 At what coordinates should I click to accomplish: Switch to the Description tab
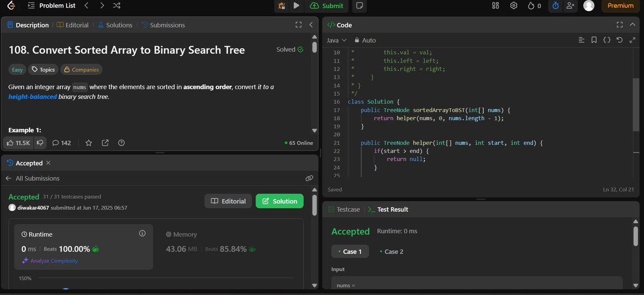pos(28,25)
